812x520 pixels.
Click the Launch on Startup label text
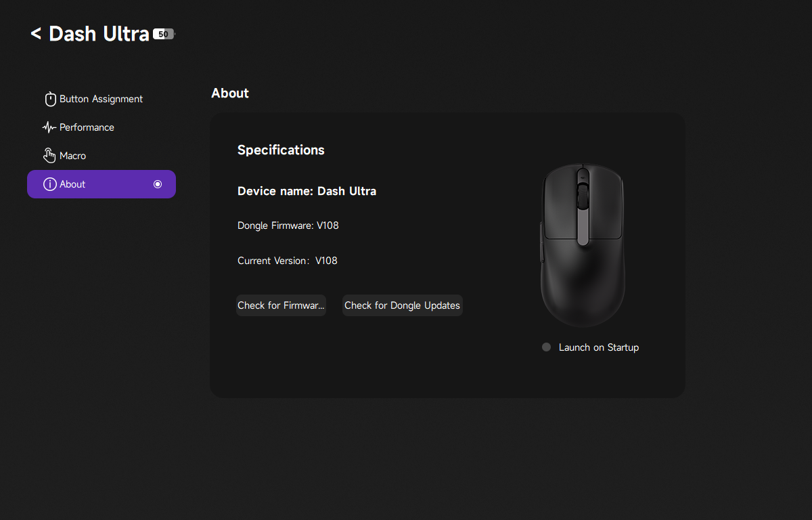coord(598,347)
